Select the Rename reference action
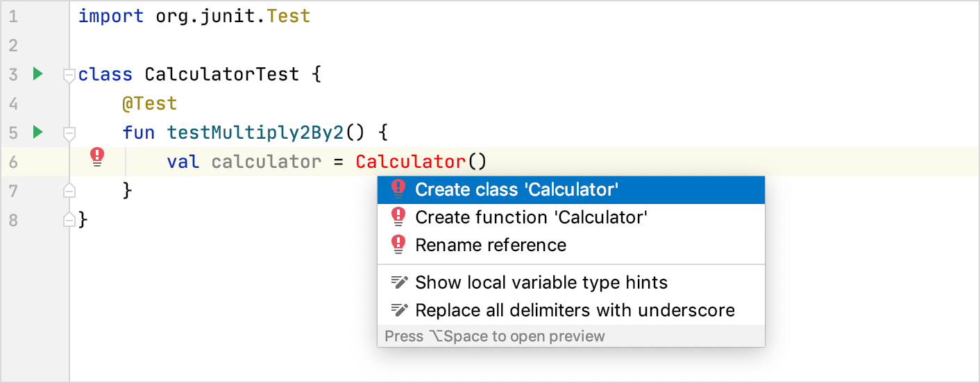The height and width of the screenshot is (383, 980). pos(490,245)
